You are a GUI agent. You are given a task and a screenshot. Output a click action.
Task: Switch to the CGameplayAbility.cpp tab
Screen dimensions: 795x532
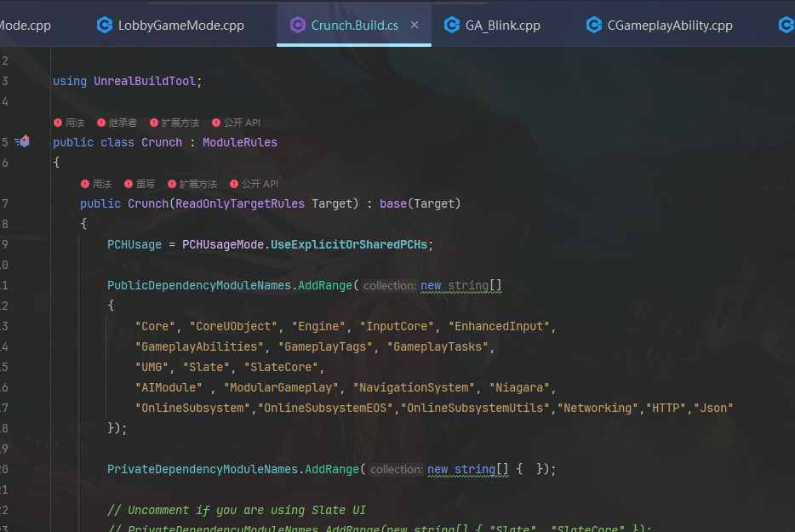point(670,26)
